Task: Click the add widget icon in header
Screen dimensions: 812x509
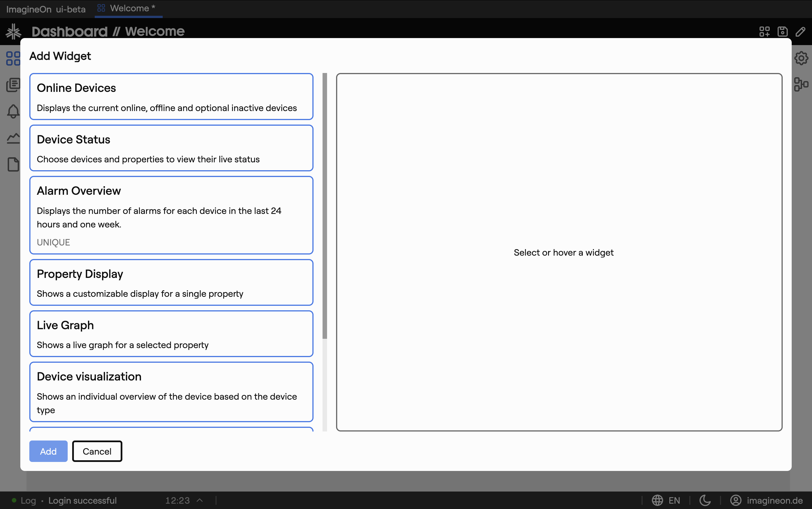Action: point(765,31)
